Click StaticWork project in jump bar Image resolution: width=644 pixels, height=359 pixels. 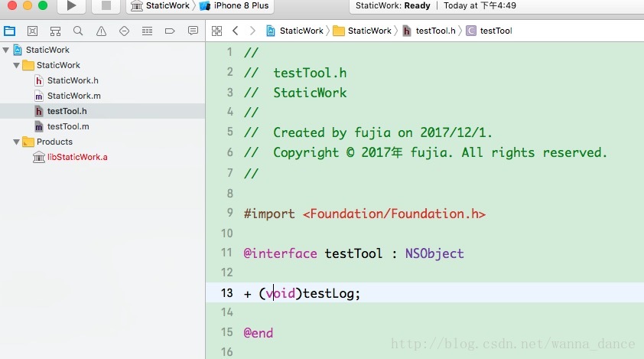[x=295, y=31]
